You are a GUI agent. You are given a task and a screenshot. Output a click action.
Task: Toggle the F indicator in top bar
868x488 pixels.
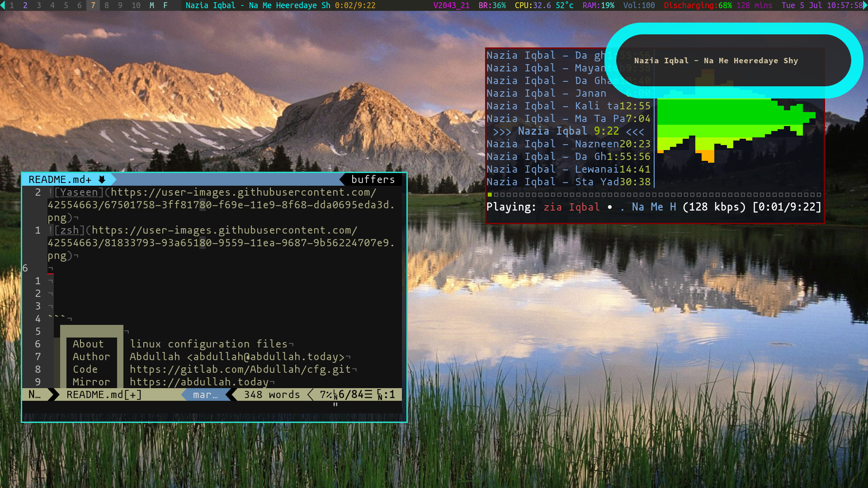[x=165, y=5]
